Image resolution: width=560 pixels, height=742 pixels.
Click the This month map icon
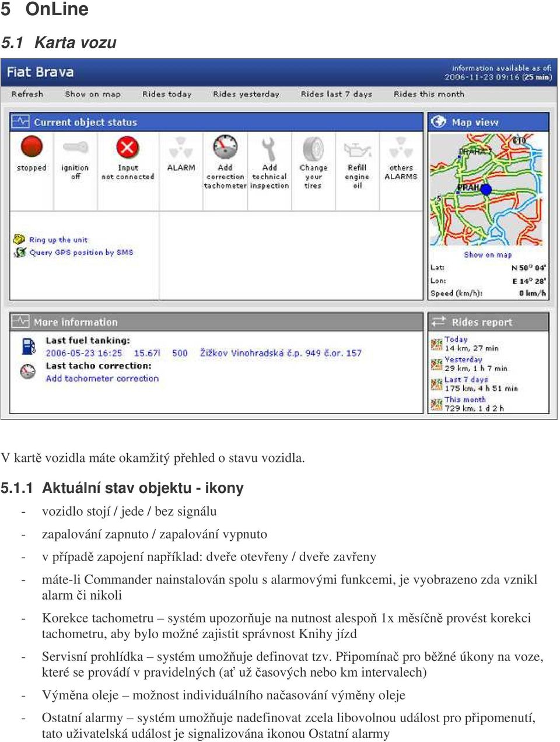(x=436, y=404)
